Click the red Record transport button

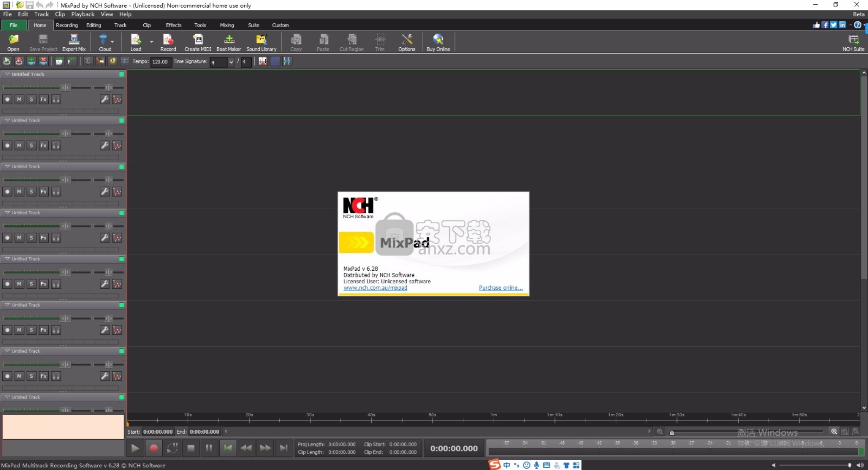pyautogui.click(x=154, y=448)
